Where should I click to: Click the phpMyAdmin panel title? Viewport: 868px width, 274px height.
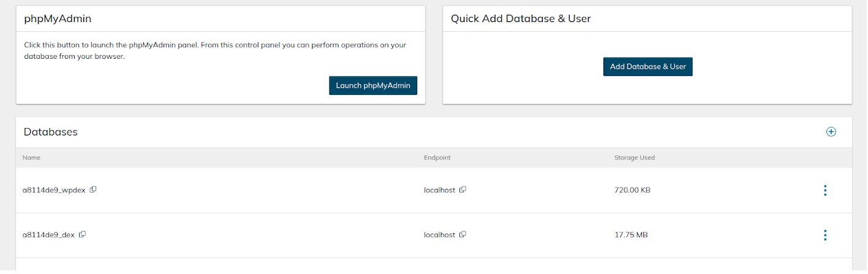click(58, 18)
